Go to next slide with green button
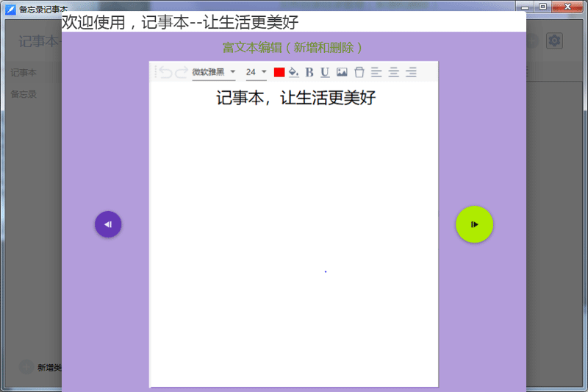The width and height of the screenshot is (588, 392). (474, 224)
